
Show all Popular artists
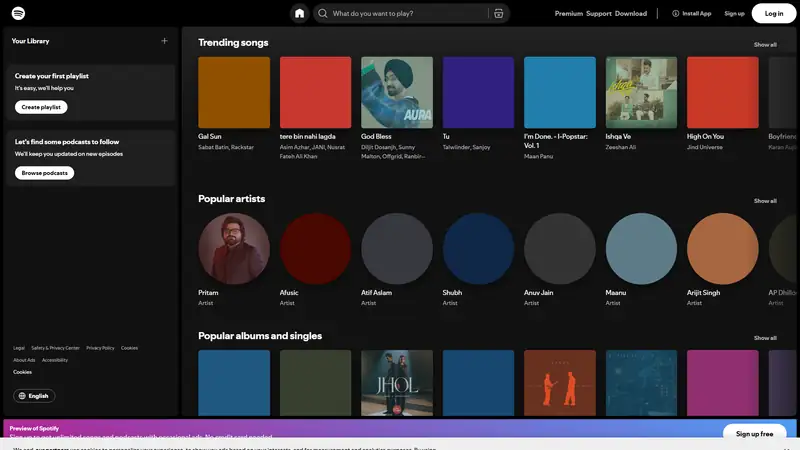tap(765, 200)
